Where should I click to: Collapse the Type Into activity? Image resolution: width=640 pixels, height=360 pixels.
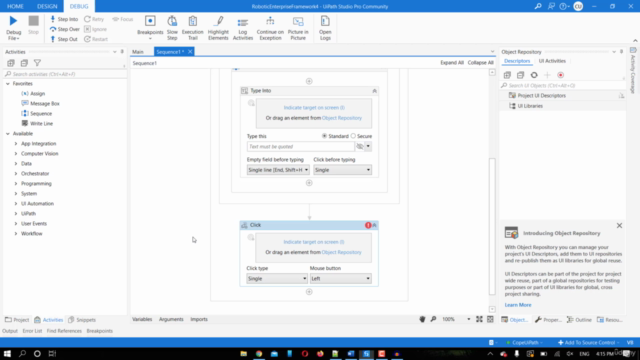click(x=374, y=91)
